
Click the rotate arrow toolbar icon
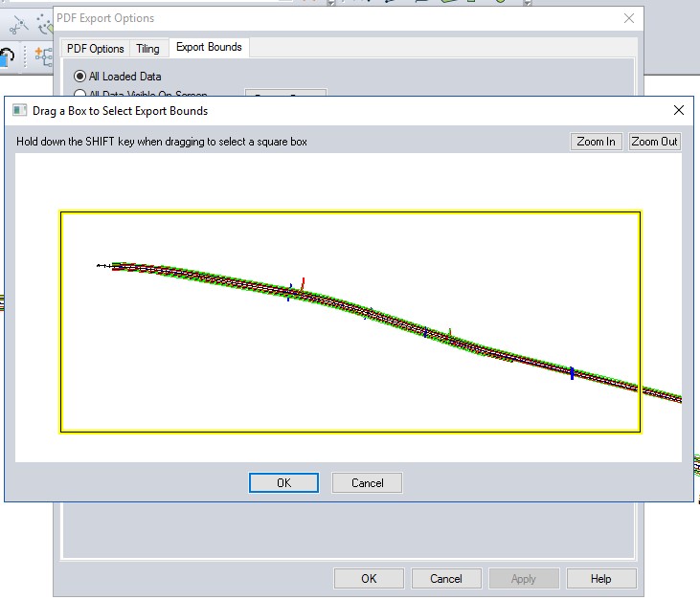[7, 56]
